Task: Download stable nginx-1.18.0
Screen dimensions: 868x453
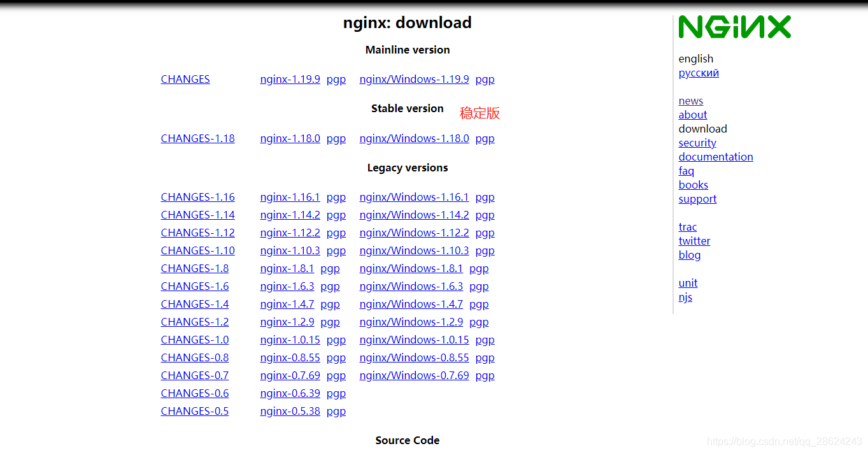Action: point(290,138)
